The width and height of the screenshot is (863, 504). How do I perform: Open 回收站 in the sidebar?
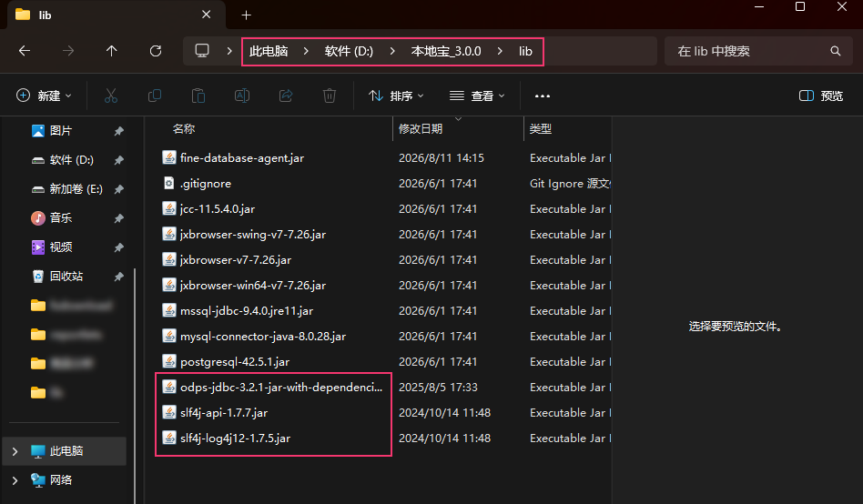pos(66,277)
